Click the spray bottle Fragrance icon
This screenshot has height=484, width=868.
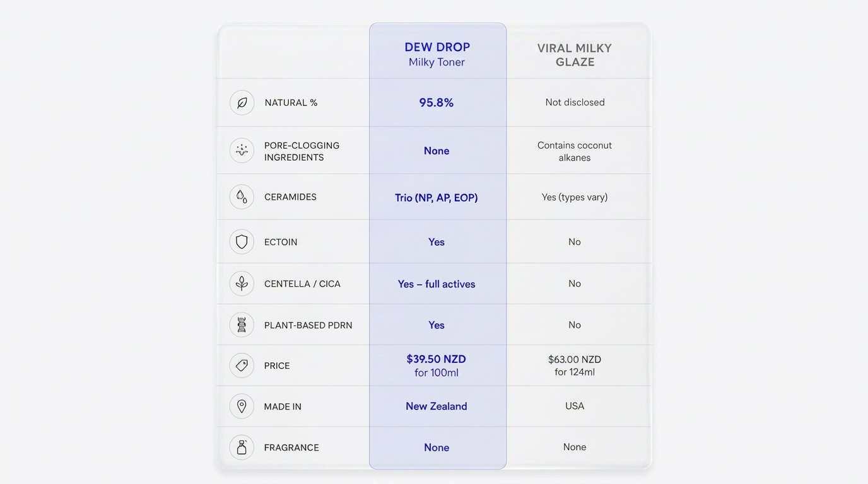pyautogui.click(x=242, y=447)
